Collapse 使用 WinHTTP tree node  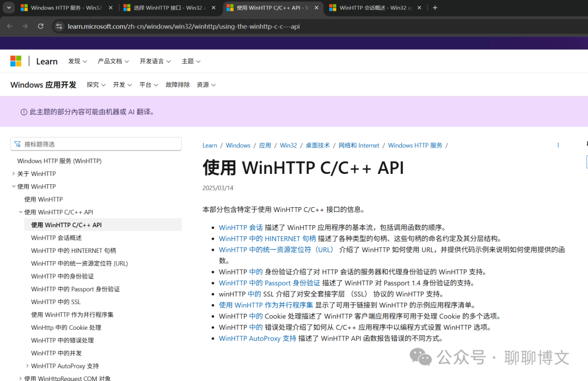click(14, 186)
